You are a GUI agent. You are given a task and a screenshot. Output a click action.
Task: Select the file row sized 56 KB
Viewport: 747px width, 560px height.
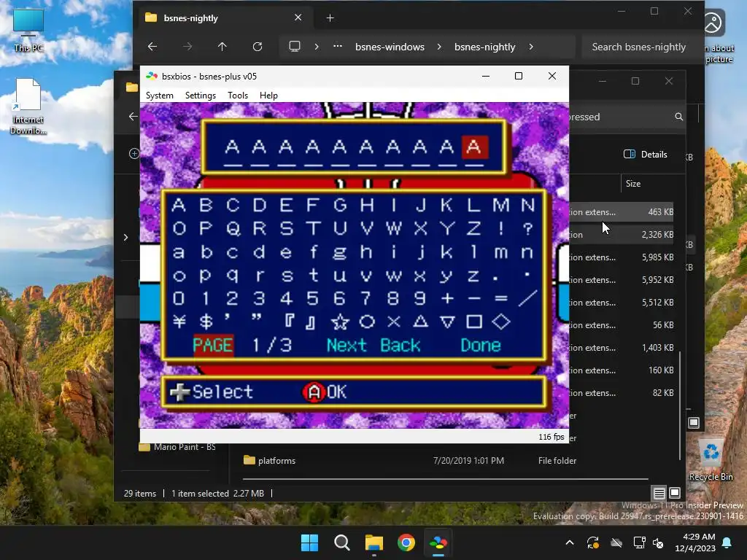click(622, 324)
